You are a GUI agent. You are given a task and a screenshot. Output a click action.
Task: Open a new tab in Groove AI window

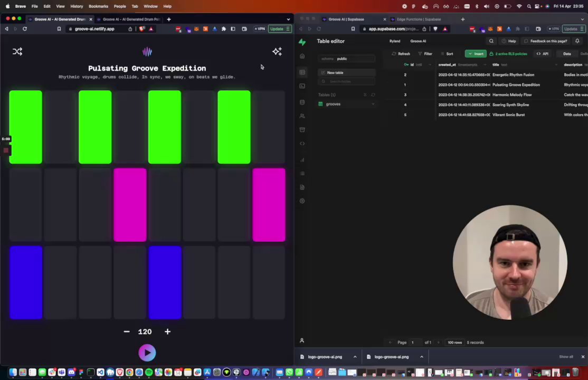click(169, 19)
